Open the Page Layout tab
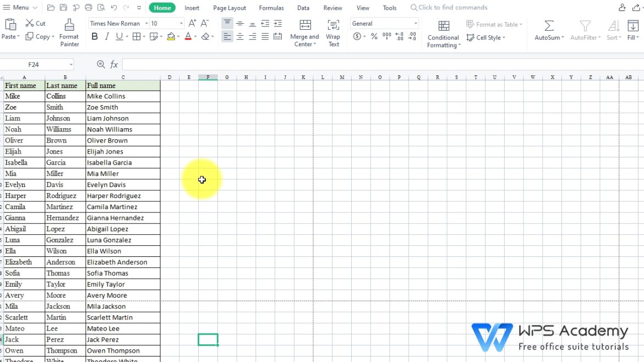 [230, 8]
